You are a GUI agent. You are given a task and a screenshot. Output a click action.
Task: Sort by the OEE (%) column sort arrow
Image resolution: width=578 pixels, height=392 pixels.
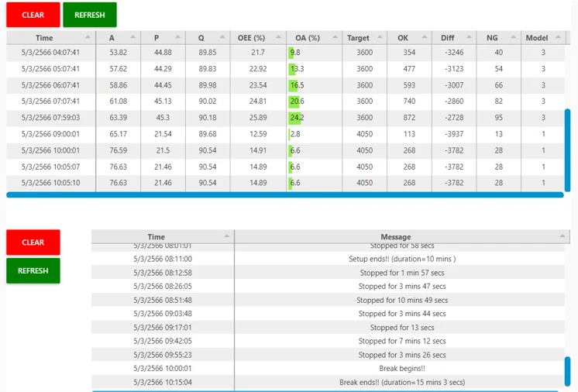click(276, 37)
